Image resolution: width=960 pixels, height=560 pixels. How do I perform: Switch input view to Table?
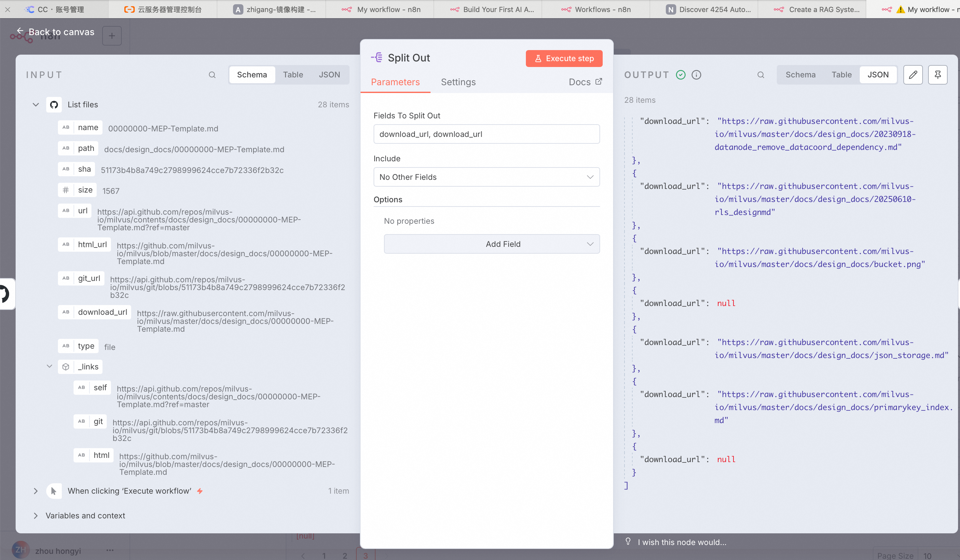[293, 75]
